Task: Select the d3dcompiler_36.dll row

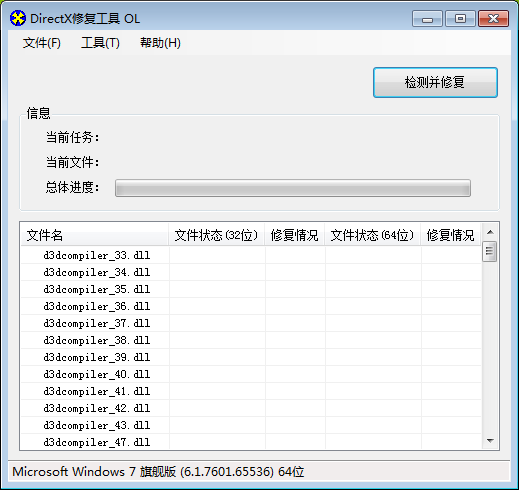Action: [251, 306]
